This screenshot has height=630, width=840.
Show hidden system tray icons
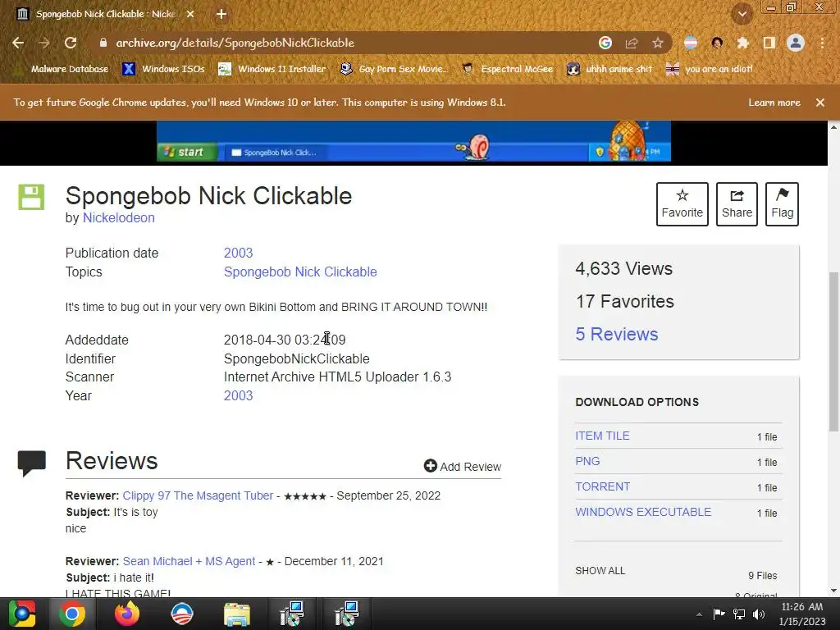pyautogui.click(x=699, y=614)
